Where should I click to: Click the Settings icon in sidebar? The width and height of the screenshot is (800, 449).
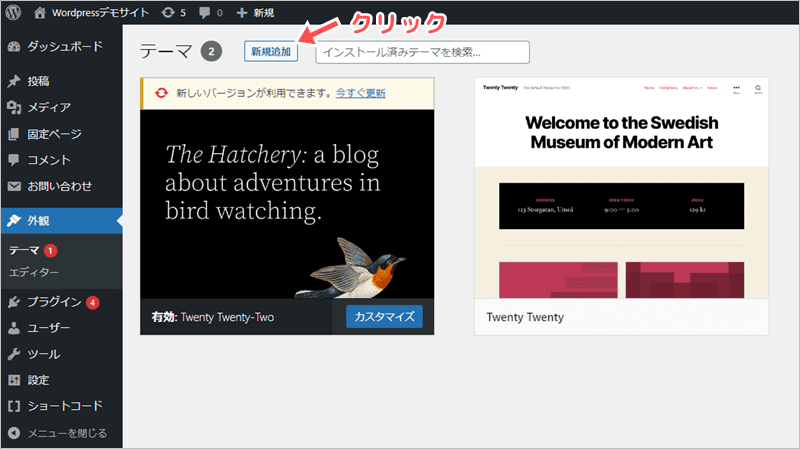(14, 380)
